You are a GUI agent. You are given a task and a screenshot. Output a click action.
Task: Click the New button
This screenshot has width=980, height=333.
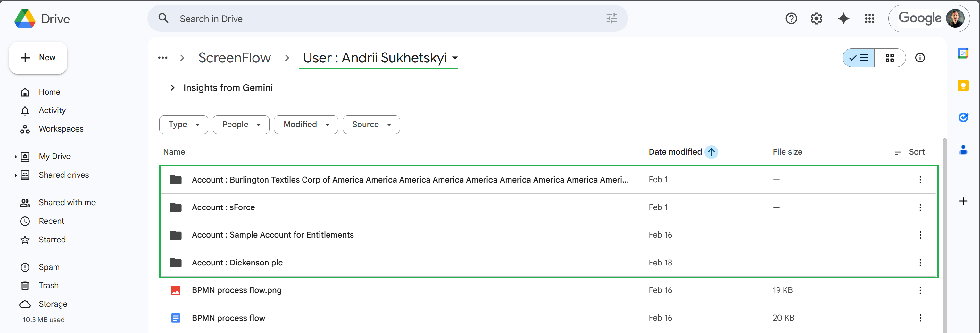[x=38, y=57]
